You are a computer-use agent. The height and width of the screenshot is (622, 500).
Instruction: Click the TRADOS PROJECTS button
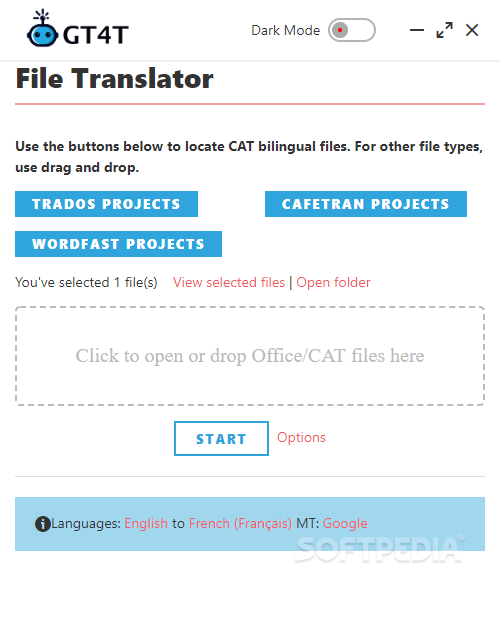coord(106,204)
